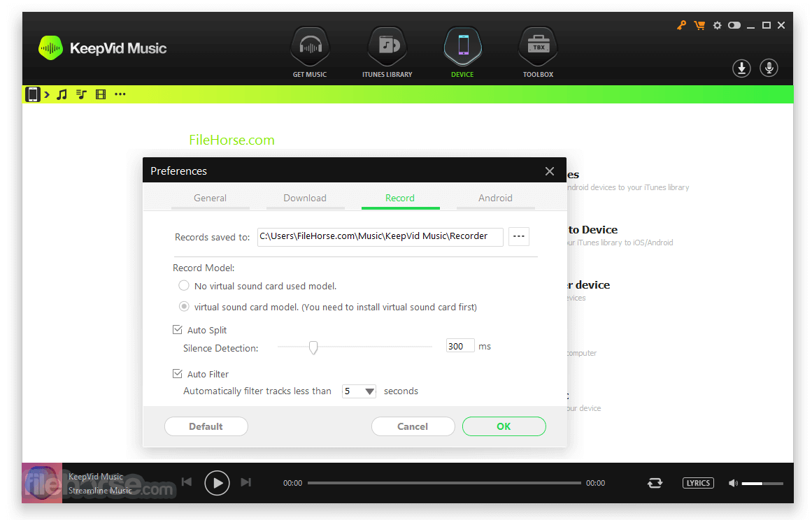Switch to the General tab

(211, 198)
